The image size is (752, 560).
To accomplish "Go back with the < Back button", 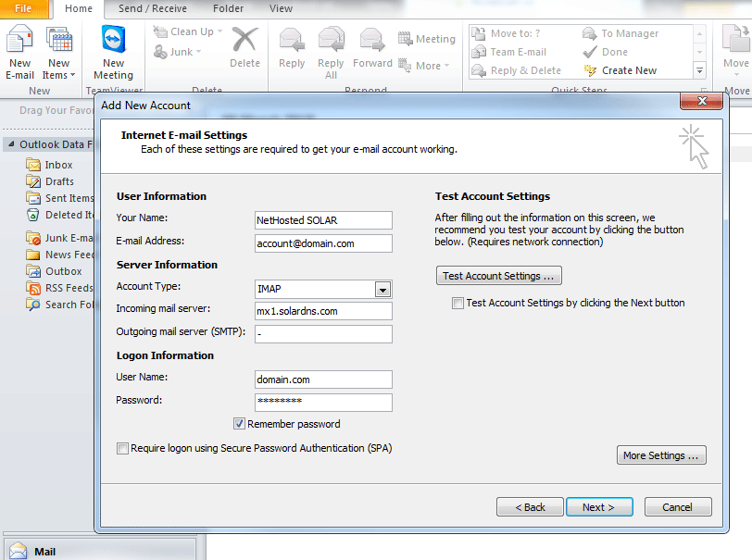I will click(530, 507).
